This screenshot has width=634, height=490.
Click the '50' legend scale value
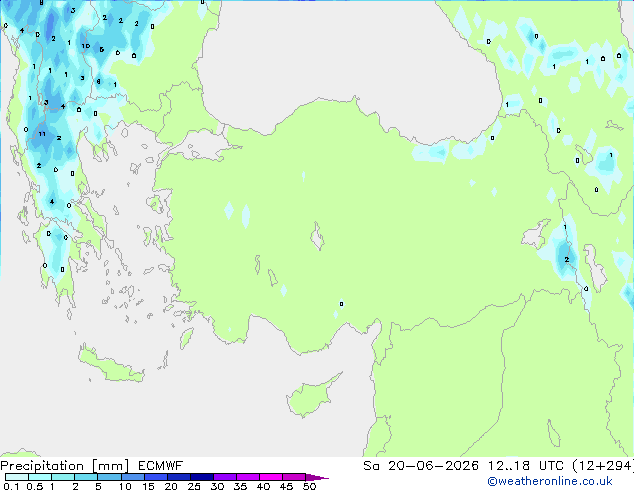309,486
